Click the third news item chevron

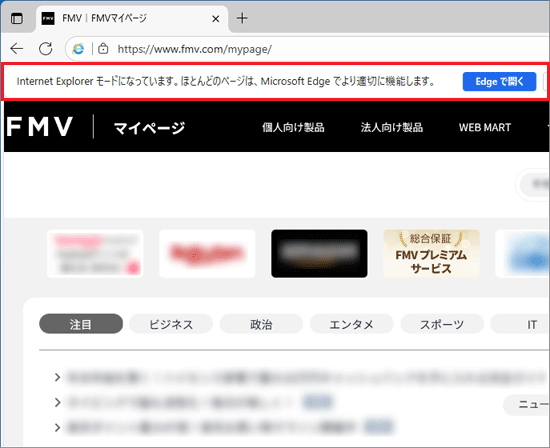[58, 427]
